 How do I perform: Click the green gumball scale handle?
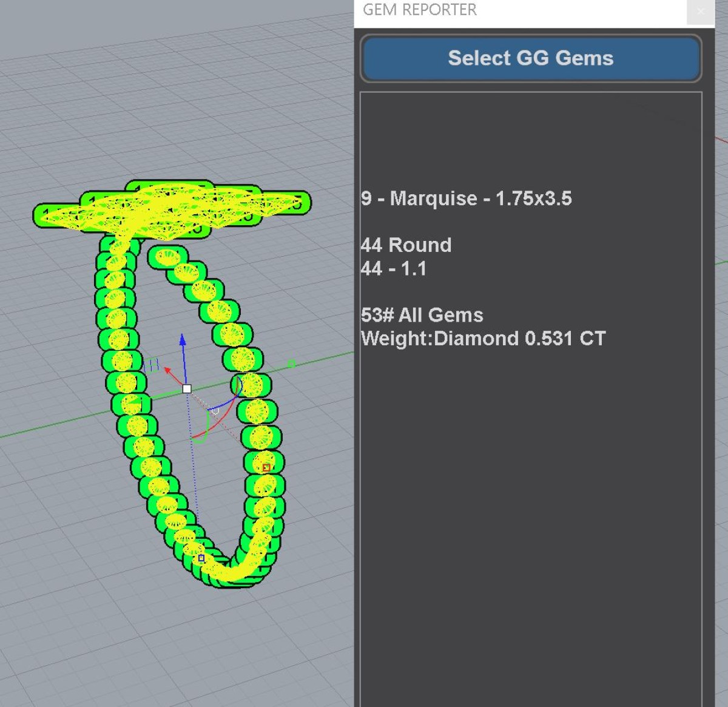[291, 364]
